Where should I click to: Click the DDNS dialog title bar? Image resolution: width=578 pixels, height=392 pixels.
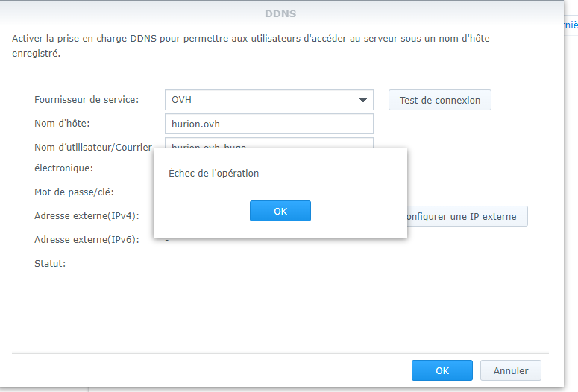click(280, 13)
